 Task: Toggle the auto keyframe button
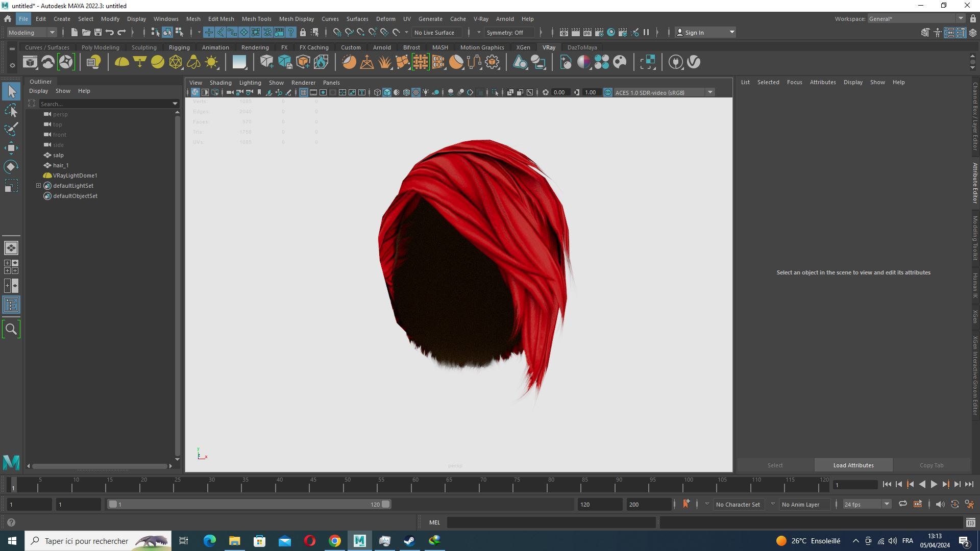pyautogui.click(x=686, y=504)
